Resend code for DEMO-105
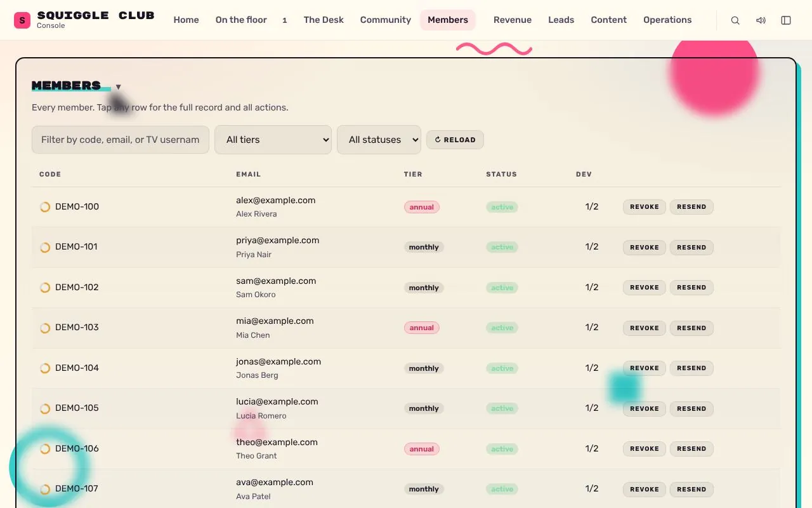Viewport: 812px width, 508px height. [x=691, y=409]
